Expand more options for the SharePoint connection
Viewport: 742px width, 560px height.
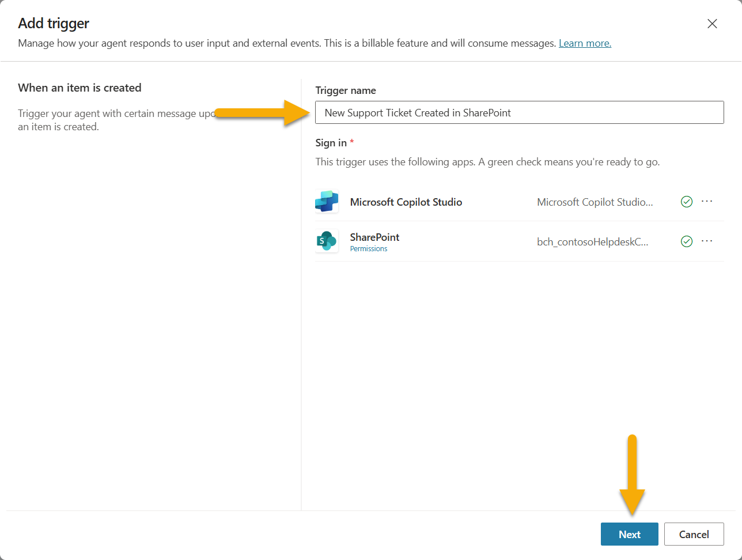[x=707, y=241]
